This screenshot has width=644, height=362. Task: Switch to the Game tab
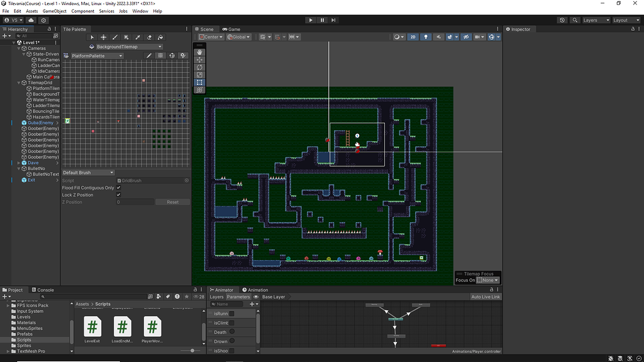tap(231, 29)
